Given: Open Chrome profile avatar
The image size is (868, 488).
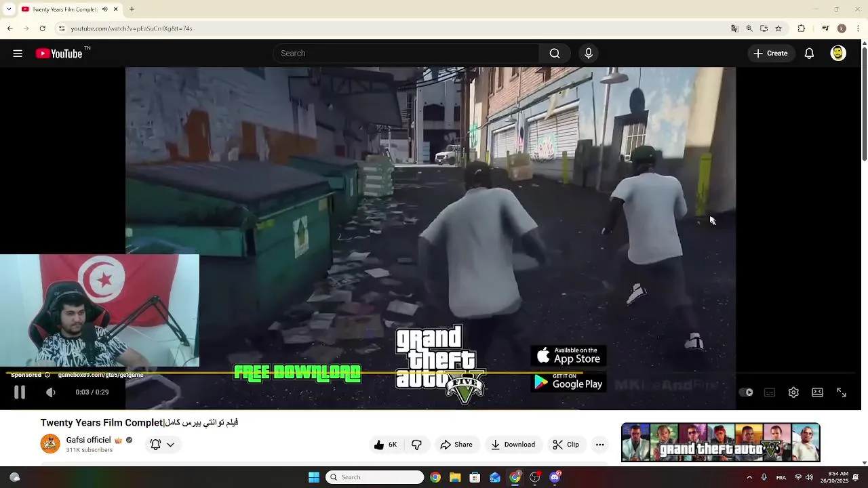Looking at the screenshot, I should 842,28.
